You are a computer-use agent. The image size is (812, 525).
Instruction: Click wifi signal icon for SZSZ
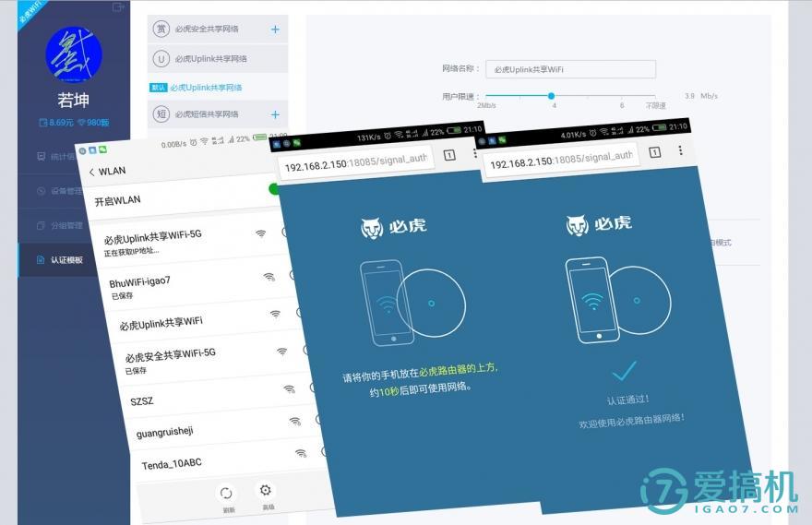[x=290, y=388]
